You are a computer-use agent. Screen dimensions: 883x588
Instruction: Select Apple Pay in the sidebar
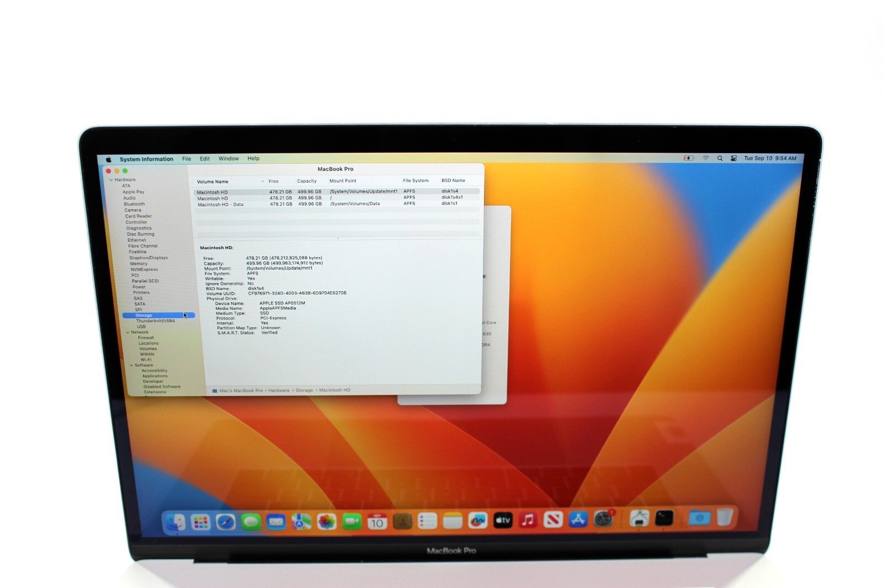point(133,192)
